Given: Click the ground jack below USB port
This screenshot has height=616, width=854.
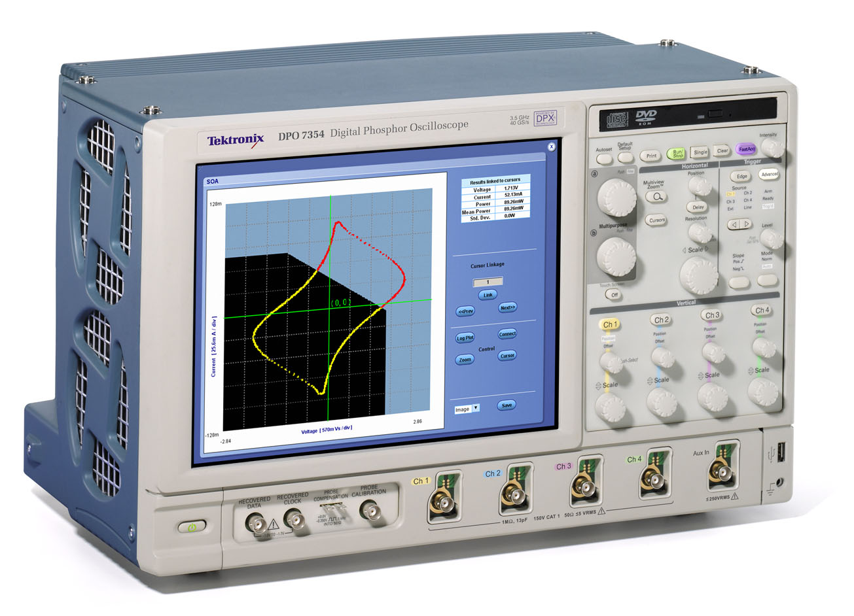Looking at the screenshot, I should (779, 481).
